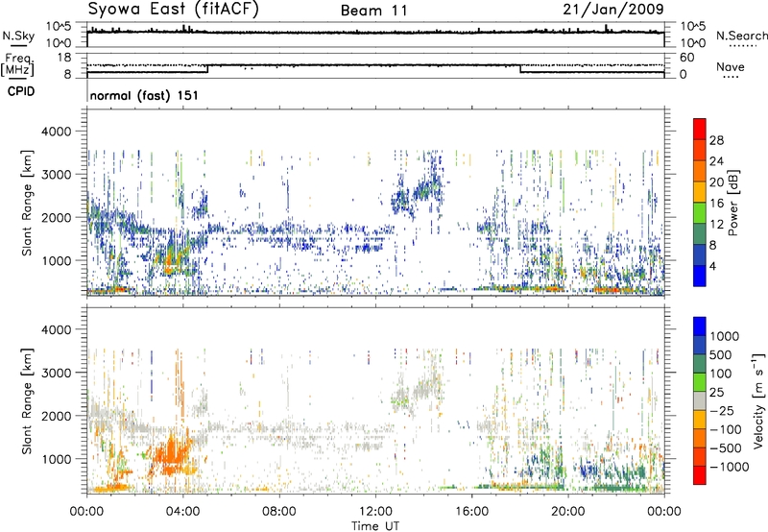Screen dimensions: 768x532
Task: Click the date '21/Jan/2009'
Action: 613,9
